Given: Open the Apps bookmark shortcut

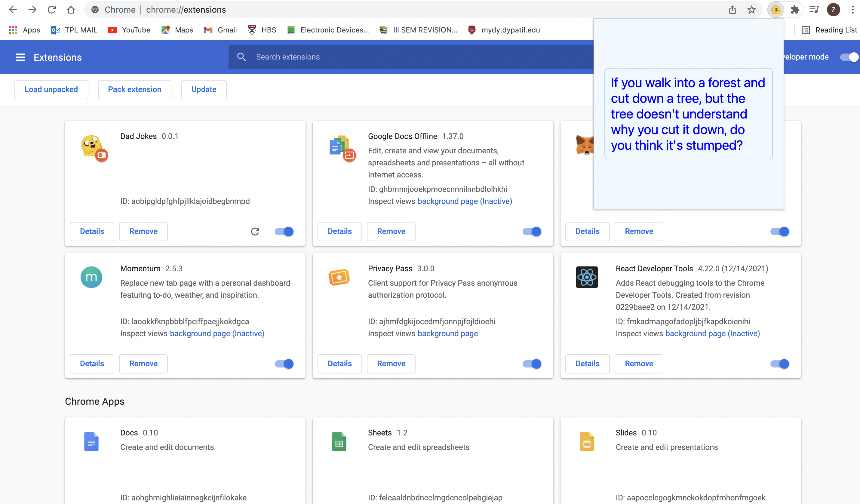Looking at the screenshot, I should [x=25, y=30].
